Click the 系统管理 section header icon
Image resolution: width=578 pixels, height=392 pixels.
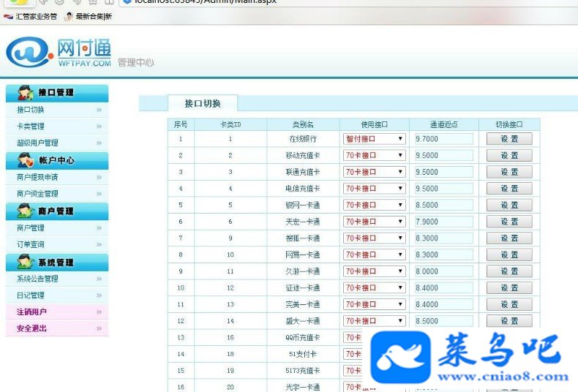(26, 262)
